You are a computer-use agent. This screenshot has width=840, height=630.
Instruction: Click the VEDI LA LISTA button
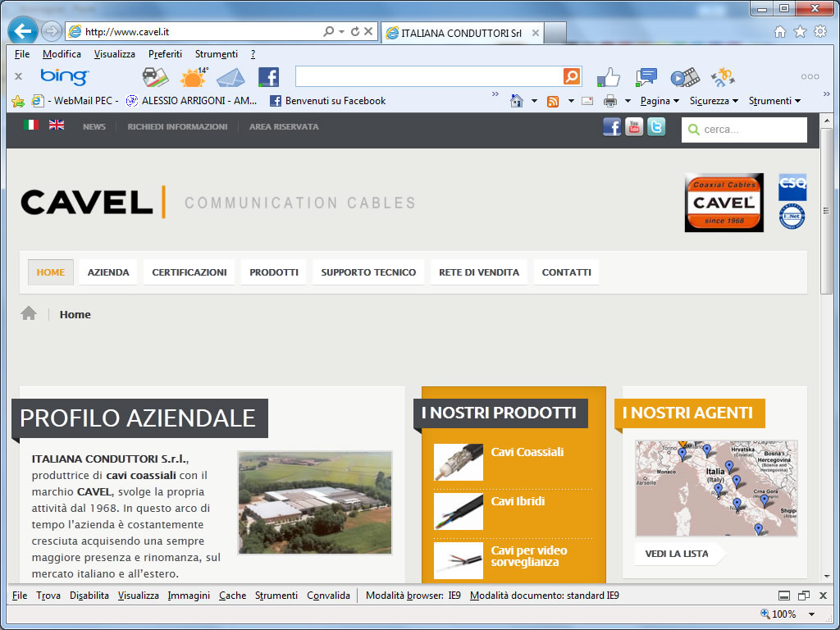[680, 554]
